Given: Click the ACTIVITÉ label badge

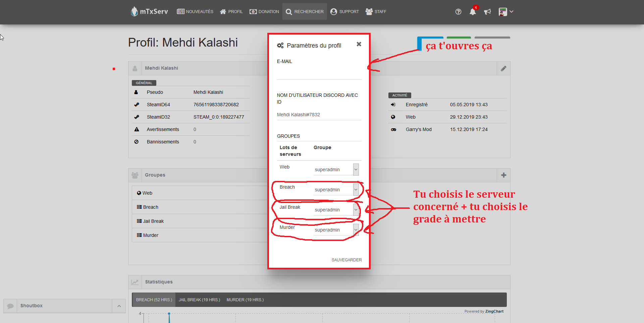Looking at the screenshot, I should coord(400,95).
